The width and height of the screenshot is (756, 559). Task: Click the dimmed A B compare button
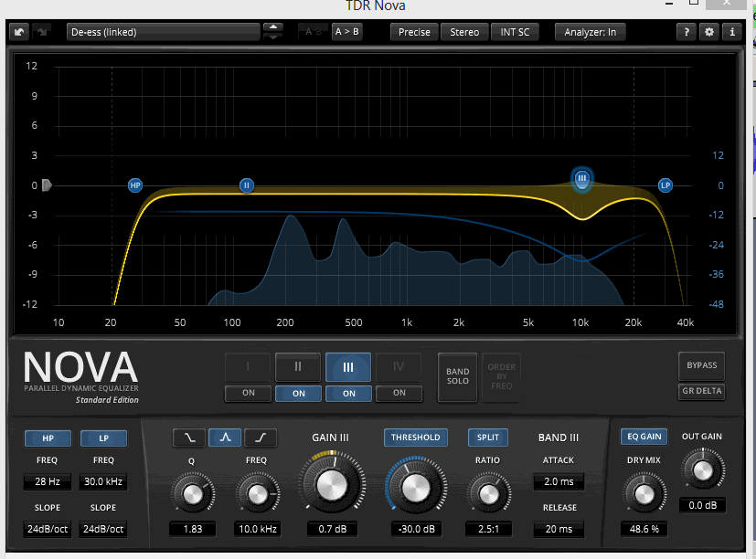[313, 32]
